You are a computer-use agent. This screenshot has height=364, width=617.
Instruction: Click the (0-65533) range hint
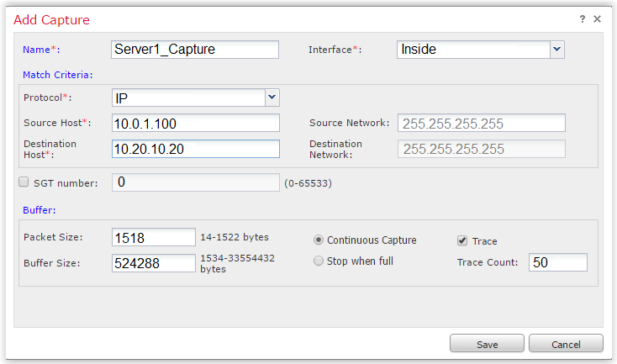[308, 183]
